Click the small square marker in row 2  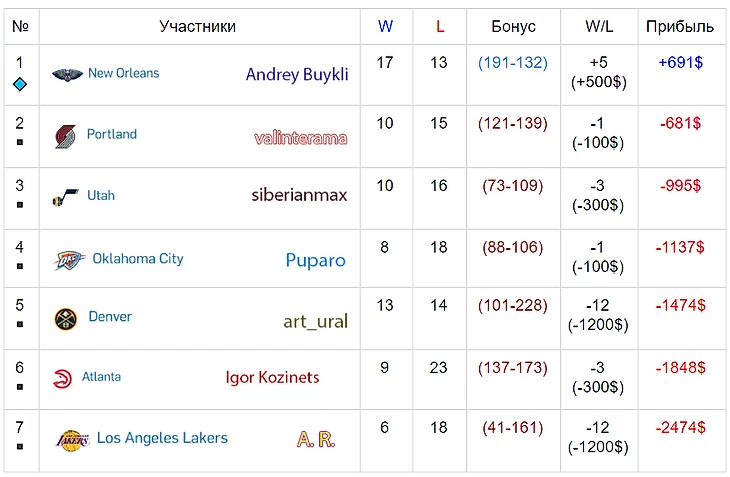pyautogui.click(x=19, y=142)
